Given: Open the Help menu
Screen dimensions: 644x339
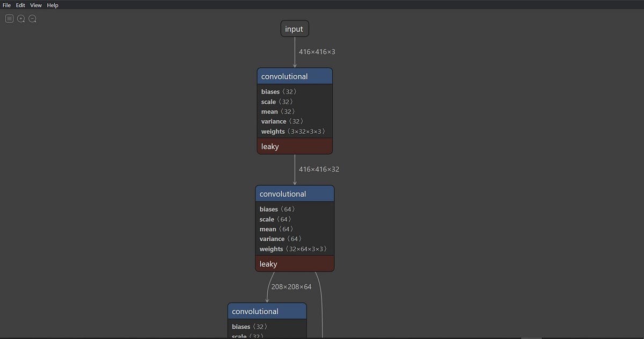Looking at the screenshot, I should pos(52,5).
